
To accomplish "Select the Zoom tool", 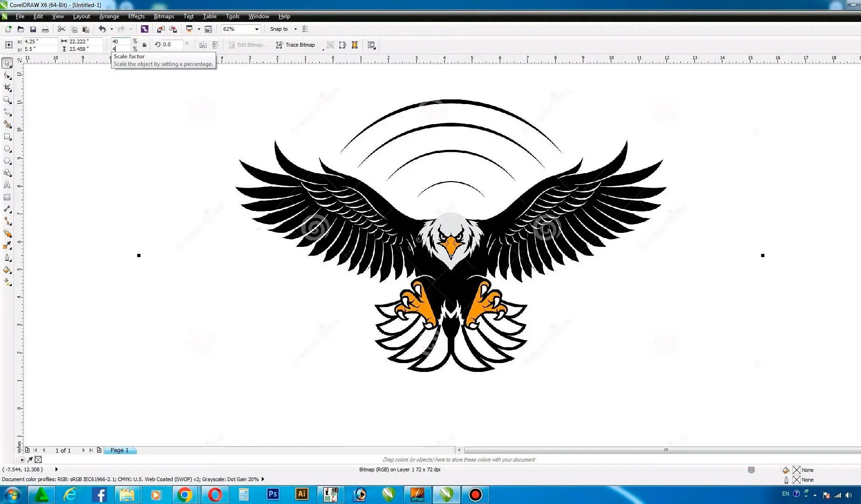I will 7,99.
